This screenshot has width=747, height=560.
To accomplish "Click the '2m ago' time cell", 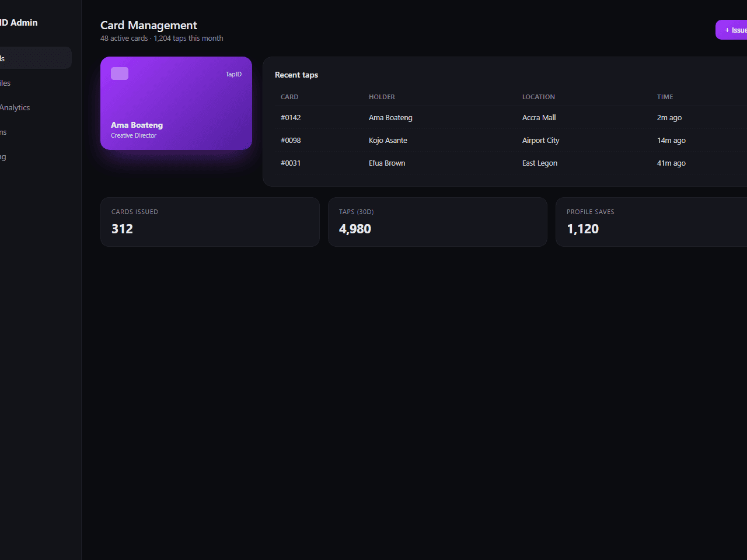I will pos(669,117).
